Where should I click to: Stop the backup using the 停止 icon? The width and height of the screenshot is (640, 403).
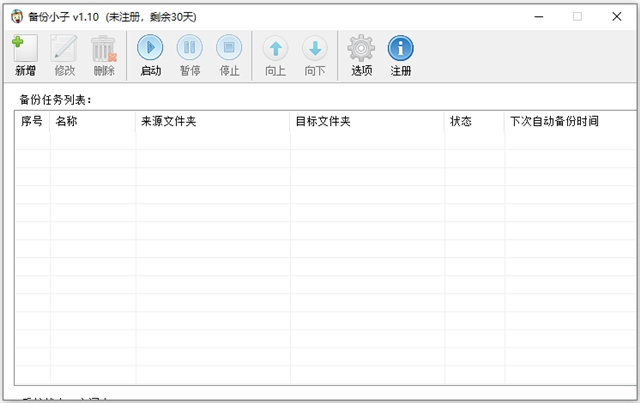[x=229, y=47]
